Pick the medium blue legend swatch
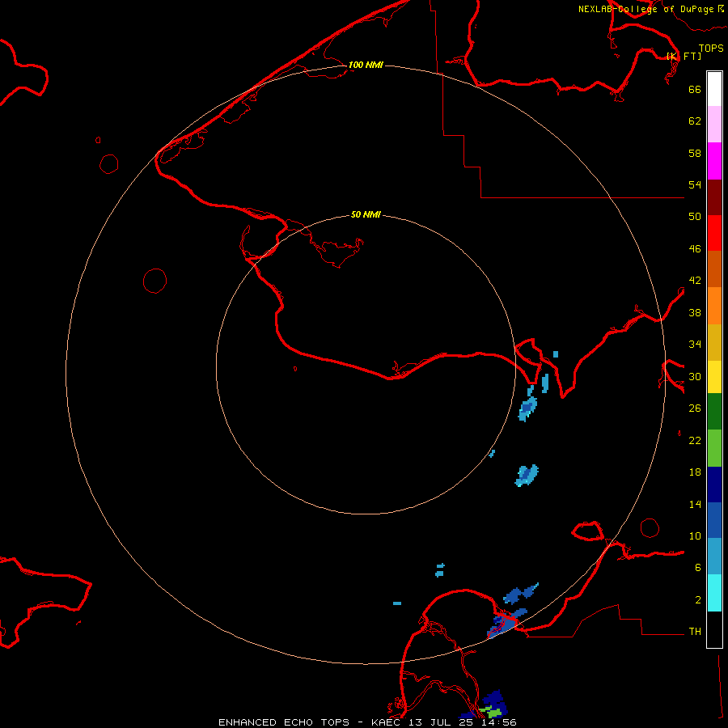 pos(714,520)
